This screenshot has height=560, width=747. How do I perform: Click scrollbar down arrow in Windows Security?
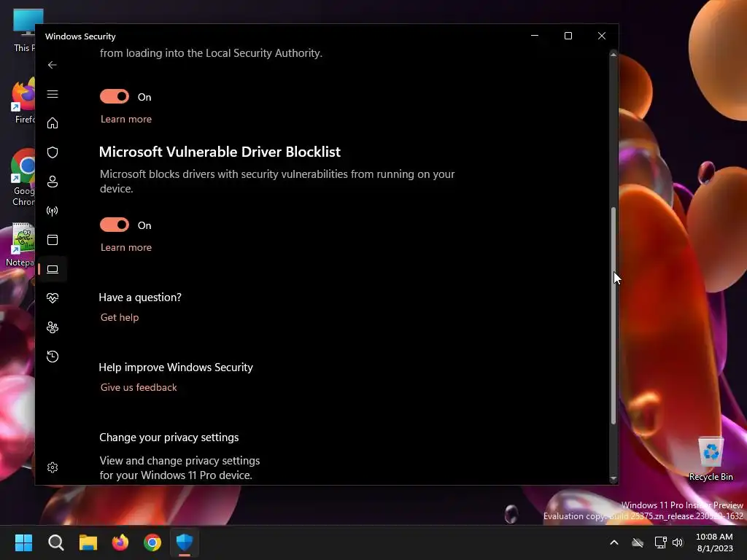(613, 478)
